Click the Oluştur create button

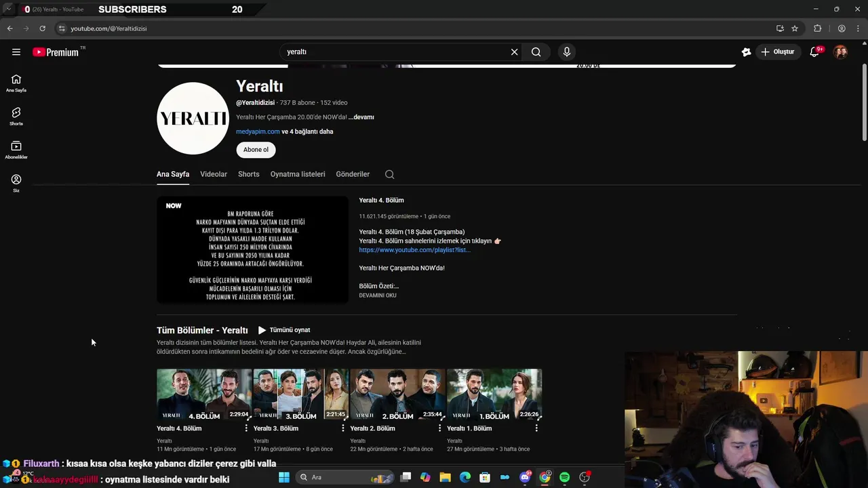coord(777,52)
